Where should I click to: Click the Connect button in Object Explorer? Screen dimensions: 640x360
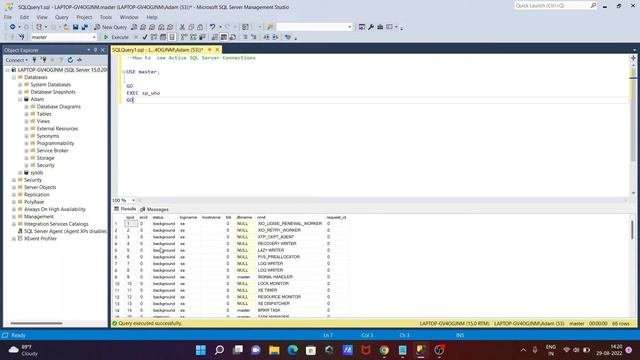coord(16,60)
